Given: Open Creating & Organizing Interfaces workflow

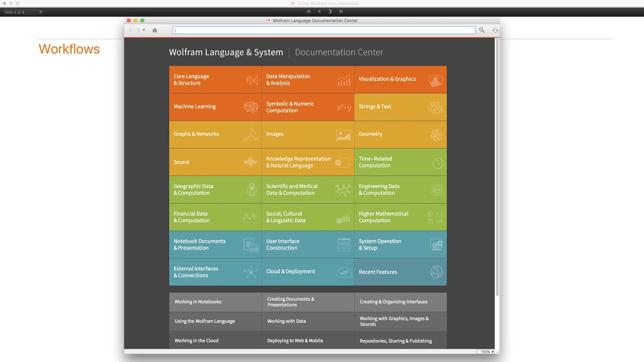Looking at the screenshot, I should pos(400,302).
